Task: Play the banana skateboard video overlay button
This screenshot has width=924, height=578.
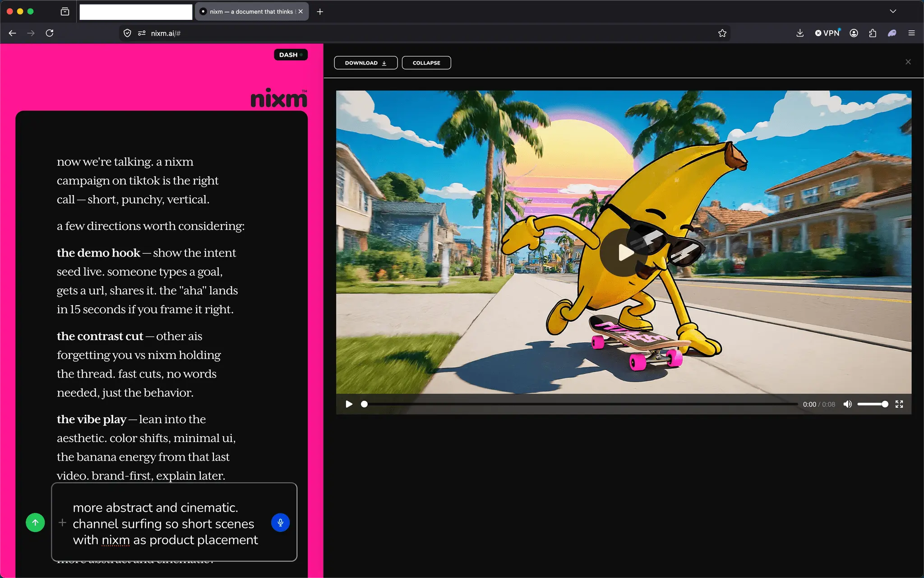Action: point(624,252)
